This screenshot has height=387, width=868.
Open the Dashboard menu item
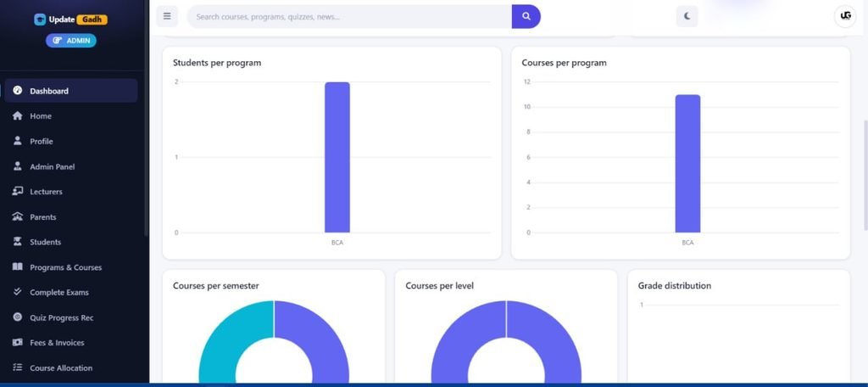coord(71,90)
